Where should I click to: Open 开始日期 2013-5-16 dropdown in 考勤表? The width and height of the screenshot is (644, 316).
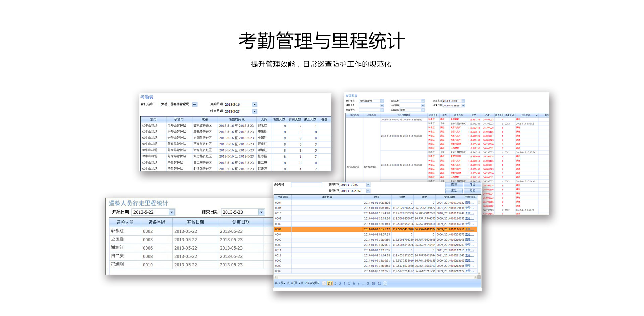(255, 105)
